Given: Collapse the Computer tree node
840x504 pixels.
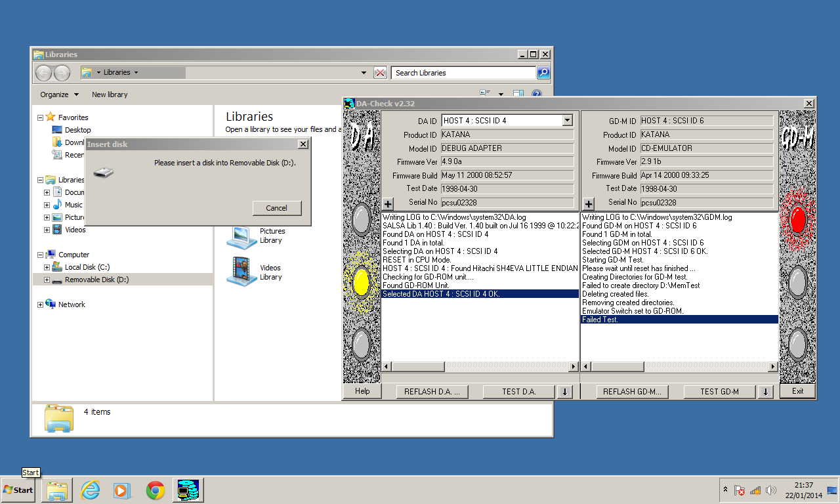Looking at the screenshot, I should pos(40,255).
